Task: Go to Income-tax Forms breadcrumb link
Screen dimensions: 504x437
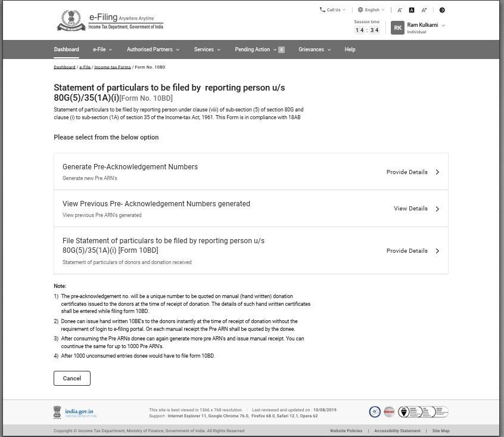Action: point(112,67)
